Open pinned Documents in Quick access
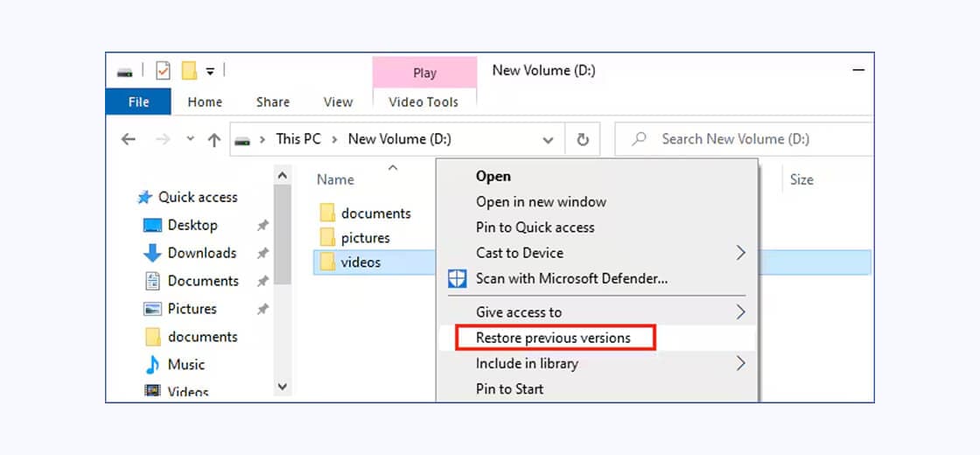Screen dimensions: 980x455 click(203, 281)
